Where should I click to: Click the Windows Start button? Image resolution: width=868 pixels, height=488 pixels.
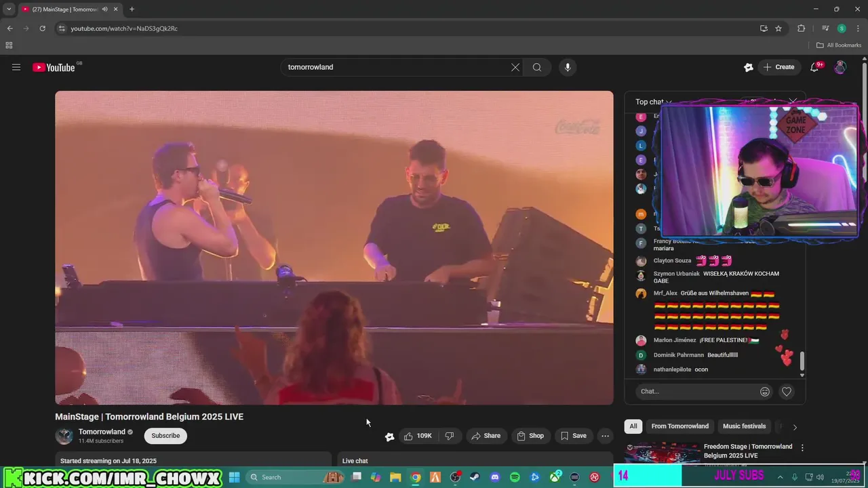[x=234, y=477]
